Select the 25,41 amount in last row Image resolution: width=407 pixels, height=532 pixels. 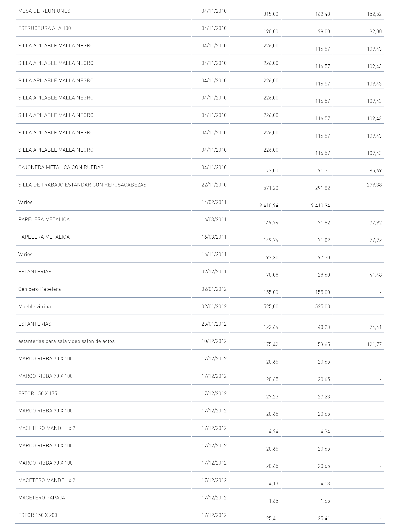point(272,518)
